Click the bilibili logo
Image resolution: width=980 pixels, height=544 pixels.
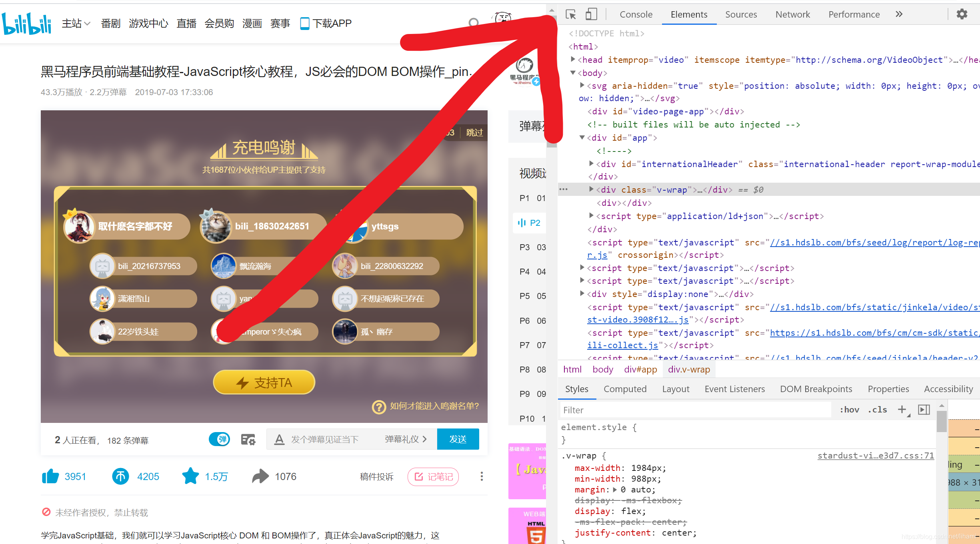click(x=26, y=23)
